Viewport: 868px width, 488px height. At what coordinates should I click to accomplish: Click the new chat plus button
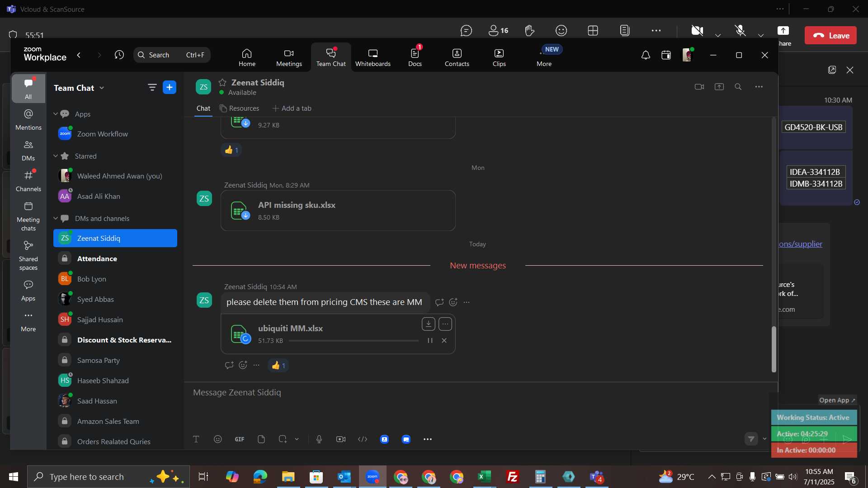tap(170, 87)
